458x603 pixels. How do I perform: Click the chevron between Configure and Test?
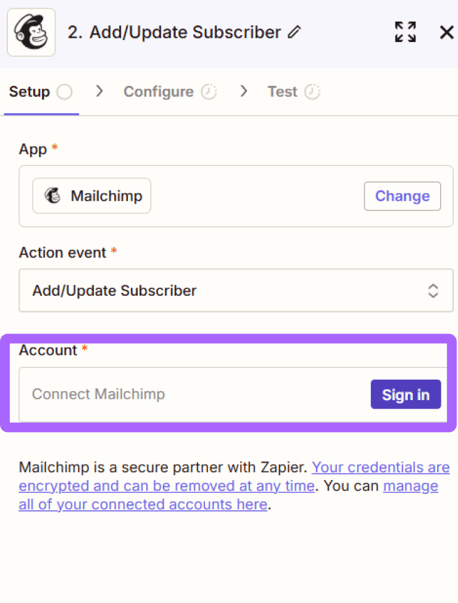(243, 92)
